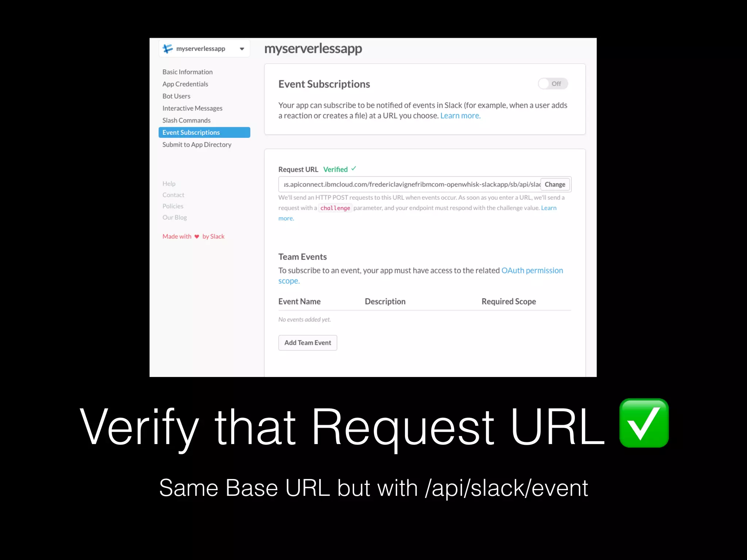Screen dimensions: 747x560
Task: Click the Description column header
Action: [x=385, y=302]
